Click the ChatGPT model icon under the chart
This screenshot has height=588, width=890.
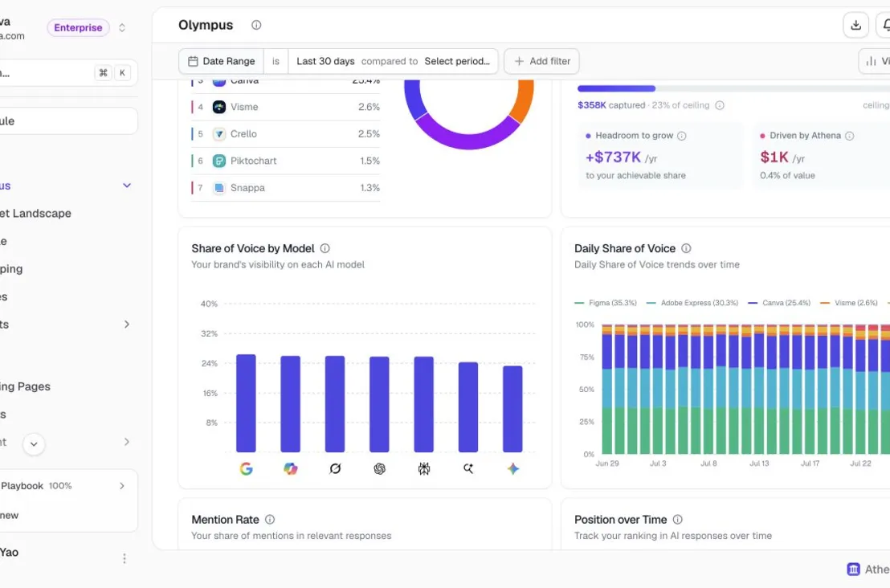(x=380, y=469)
